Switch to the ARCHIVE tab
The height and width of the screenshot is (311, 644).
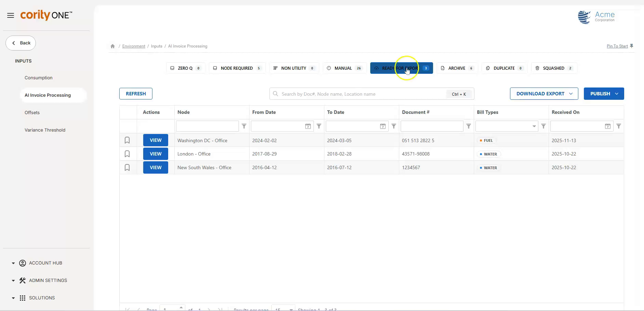(457, 68)
